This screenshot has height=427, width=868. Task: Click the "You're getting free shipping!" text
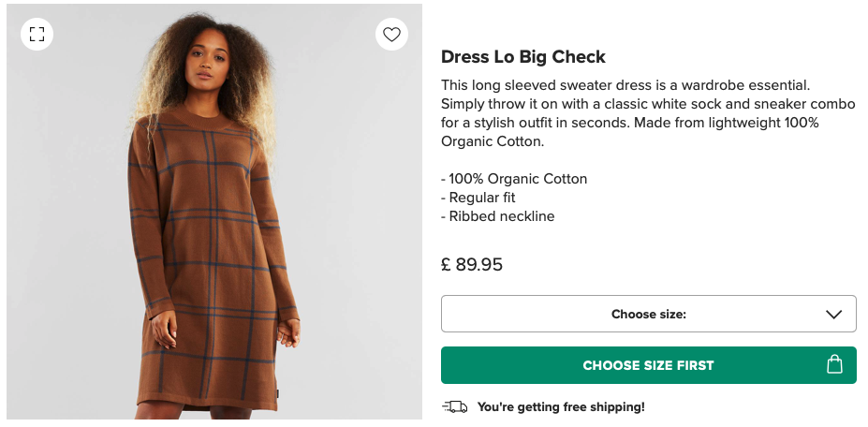pyautogui.click(x=561, y=407)
